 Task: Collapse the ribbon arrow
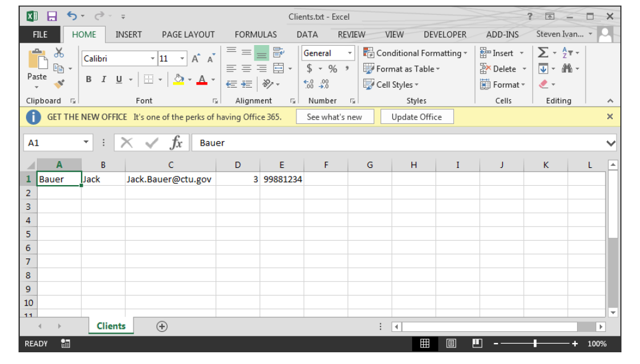610,101
